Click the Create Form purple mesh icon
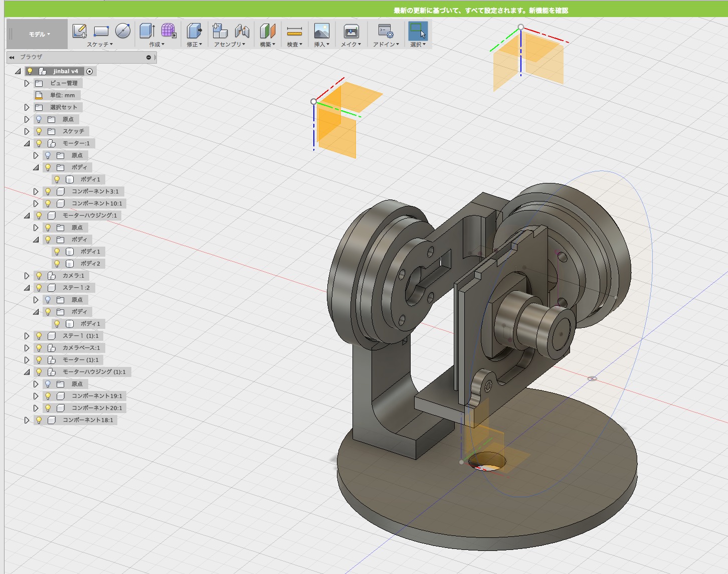 pos(168,31)
